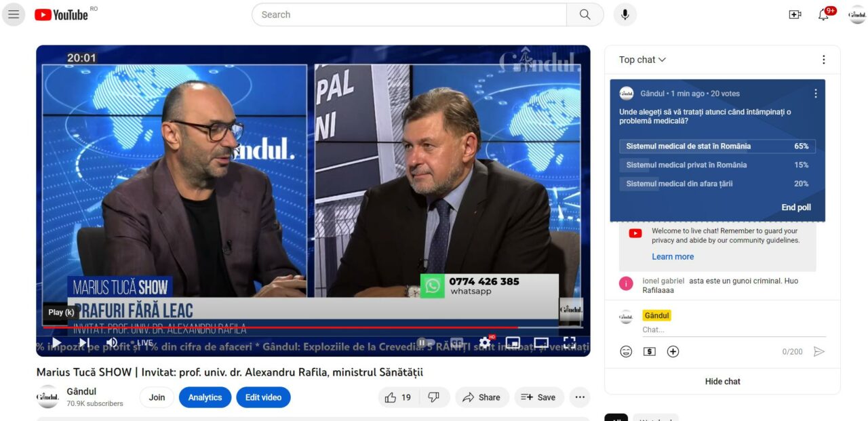Click the 70.9K subscribers text
The width and height of the screenshot is (868, 421).
tap(95, 403)
